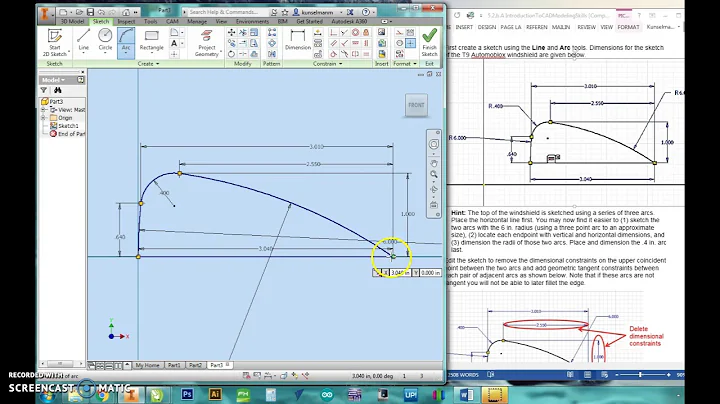Viewport: 720px width, 404px height.
Task: Expand the Origin folder in browser
Action: coord(44,118)
